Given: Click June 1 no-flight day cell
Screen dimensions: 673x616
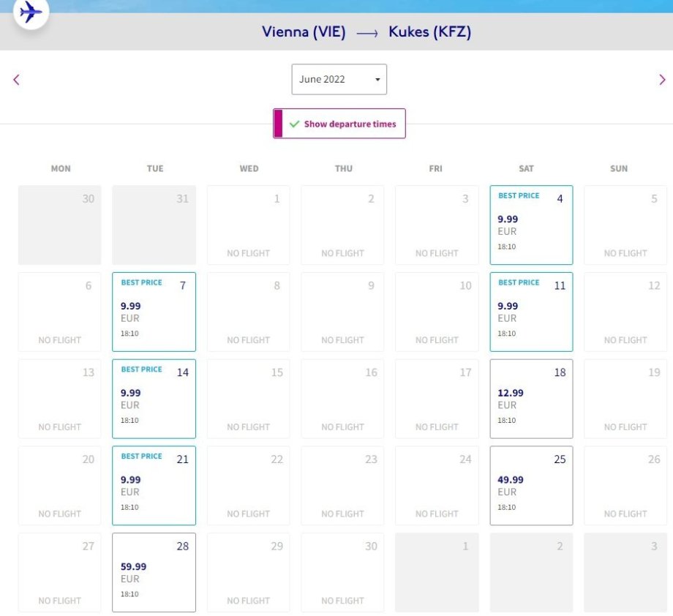Looking at the screenshot, I should pyautogui.click(x=248, y=225).
